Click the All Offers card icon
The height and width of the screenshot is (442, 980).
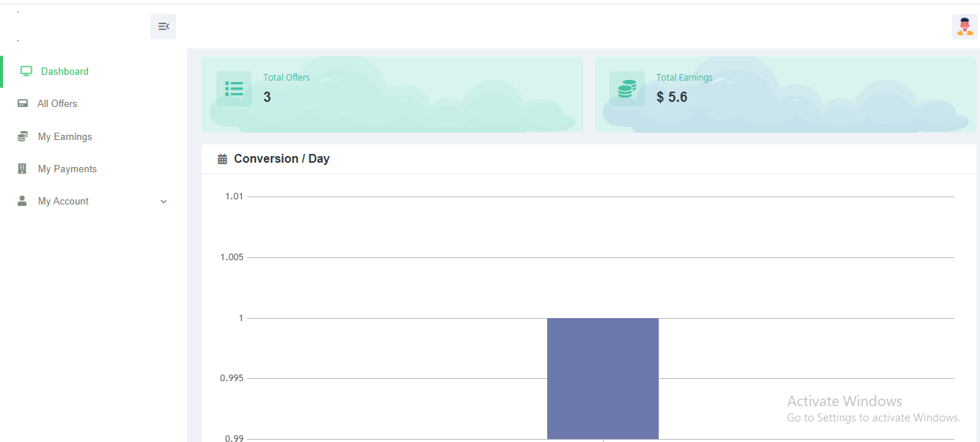tap(23, 103)
